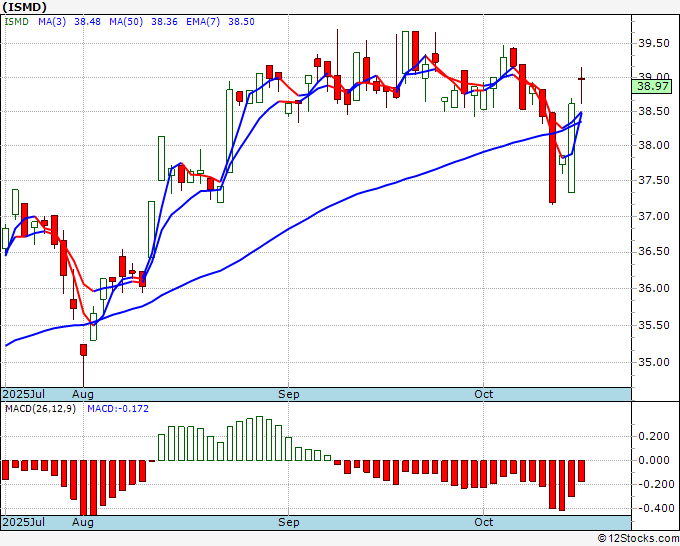
Task: Click the 36.00 price axis label
Action: point(654,288)
